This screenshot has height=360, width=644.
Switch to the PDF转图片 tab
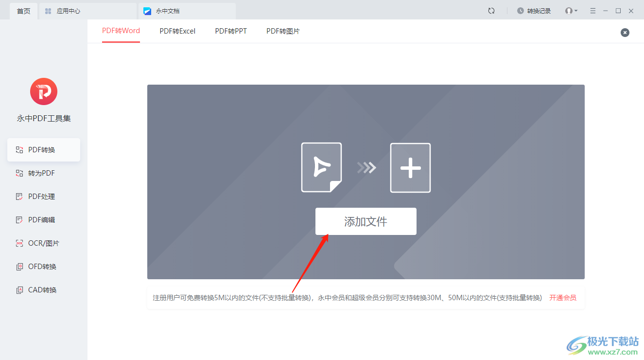tap(283, 31)
